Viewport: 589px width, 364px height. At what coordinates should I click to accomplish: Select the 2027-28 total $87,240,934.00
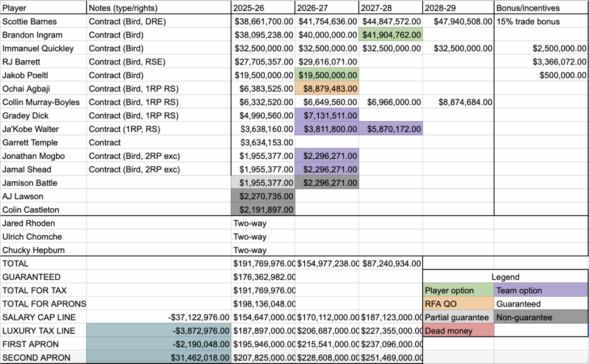pos(391,264)
